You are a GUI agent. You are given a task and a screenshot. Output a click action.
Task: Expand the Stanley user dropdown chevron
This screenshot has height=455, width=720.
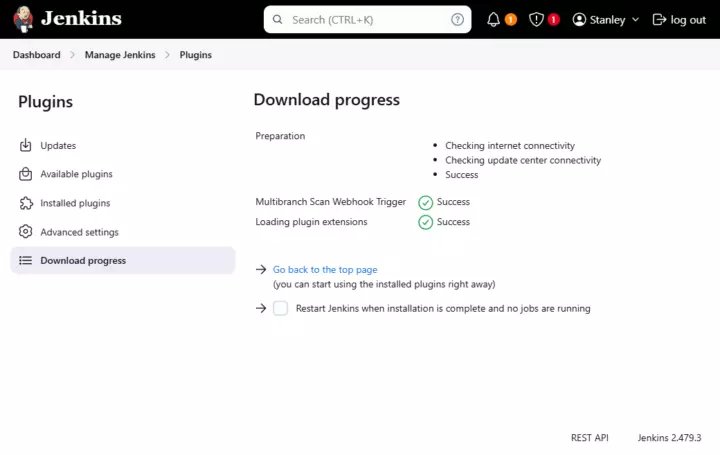[x=636, y=20]
